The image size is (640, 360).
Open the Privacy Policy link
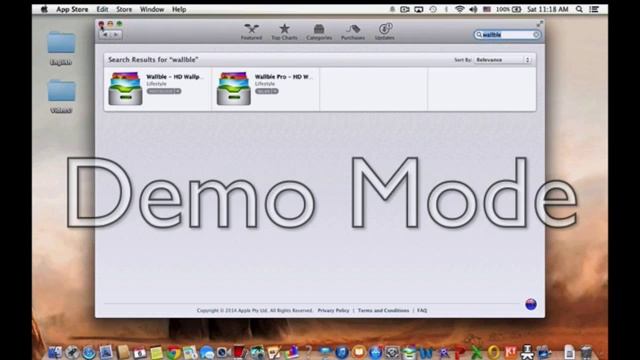(x=333, y=310)
